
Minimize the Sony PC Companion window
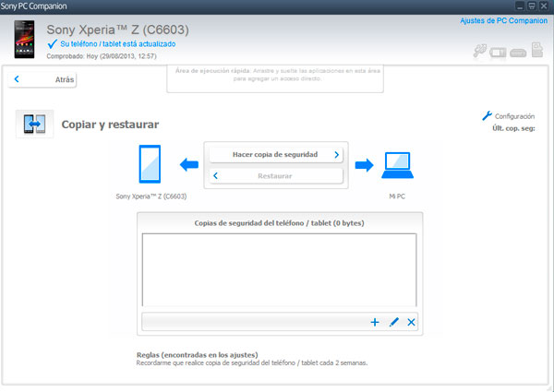coord(520,6)
